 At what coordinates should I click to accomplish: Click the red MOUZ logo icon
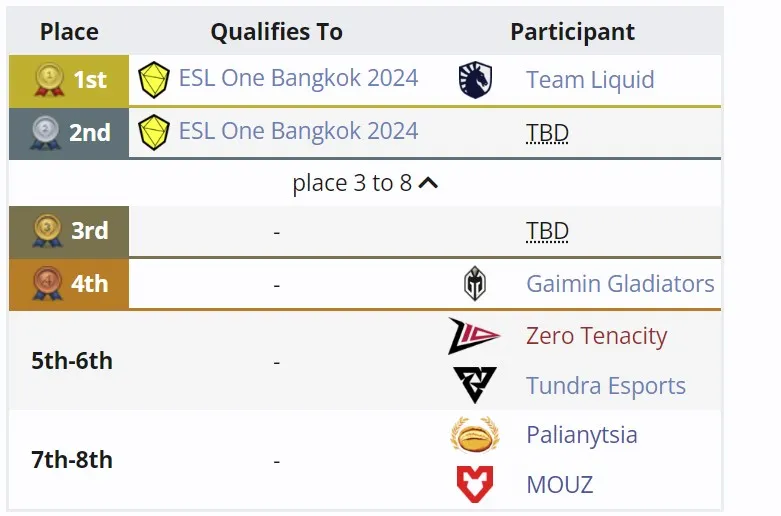coord(475,484)
